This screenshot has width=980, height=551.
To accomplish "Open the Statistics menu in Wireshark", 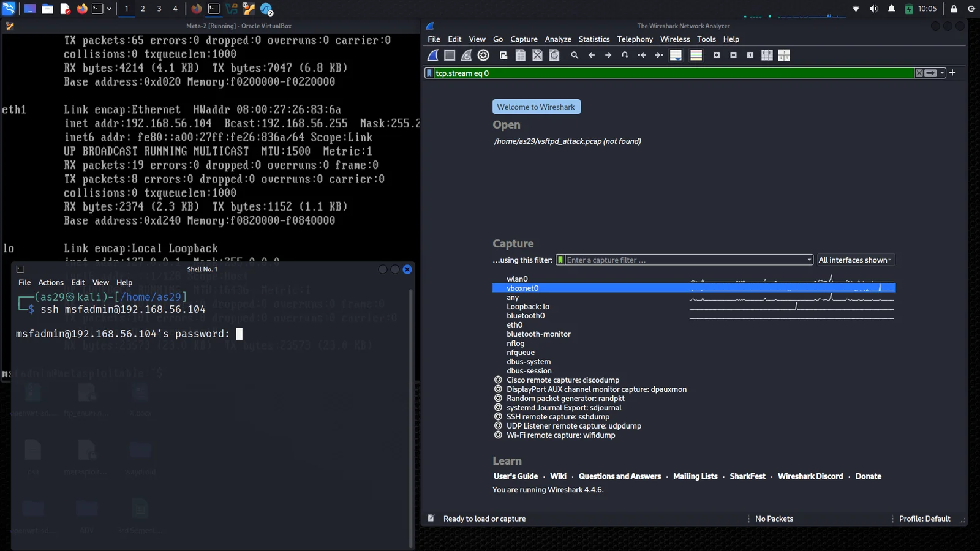I will click(594, 39).
